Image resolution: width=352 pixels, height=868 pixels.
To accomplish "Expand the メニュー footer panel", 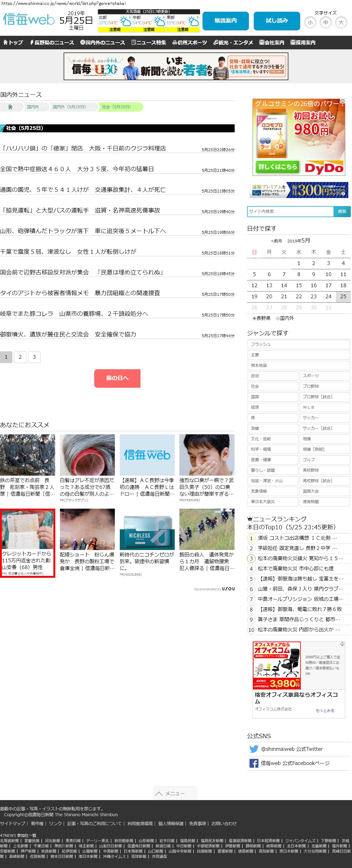I will (x=175, y=793).
